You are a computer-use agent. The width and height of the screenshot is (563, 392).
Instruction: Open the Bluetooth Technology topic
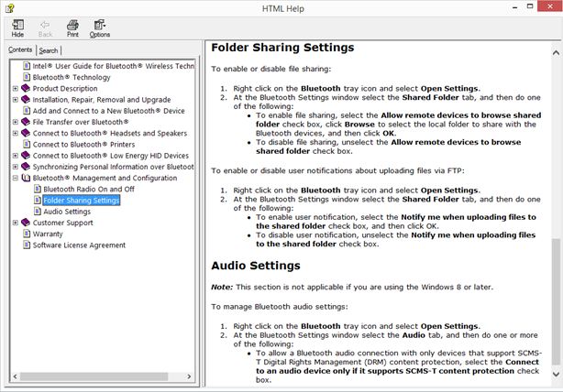point(72,77)
